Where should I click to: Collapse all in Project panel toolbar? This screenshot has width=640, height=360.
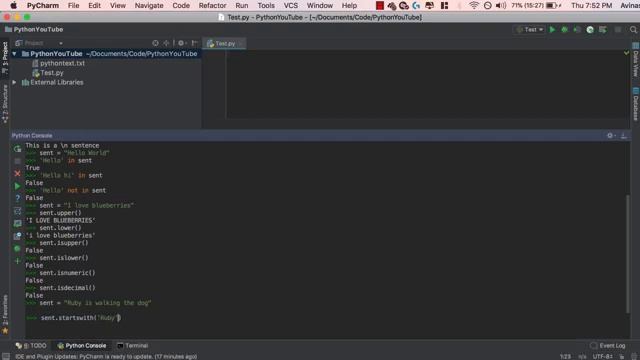(x=166, y=43)
